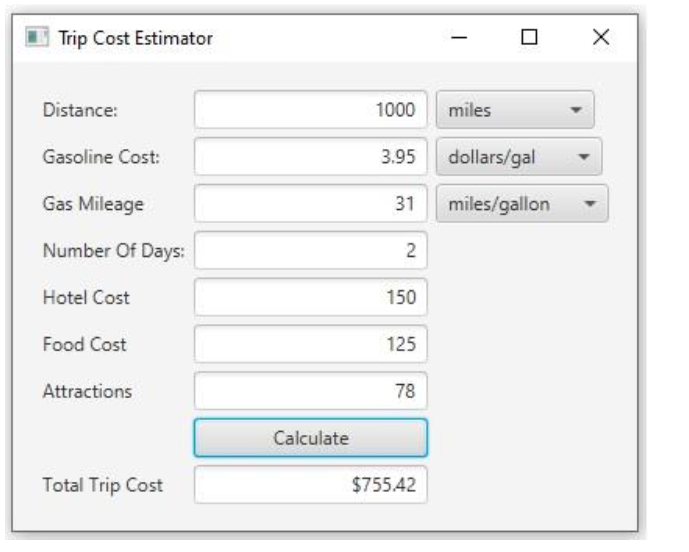
Task: Click the Trip Cost Estimator title text
Action: pyautogui.click(x=136, y=38)
